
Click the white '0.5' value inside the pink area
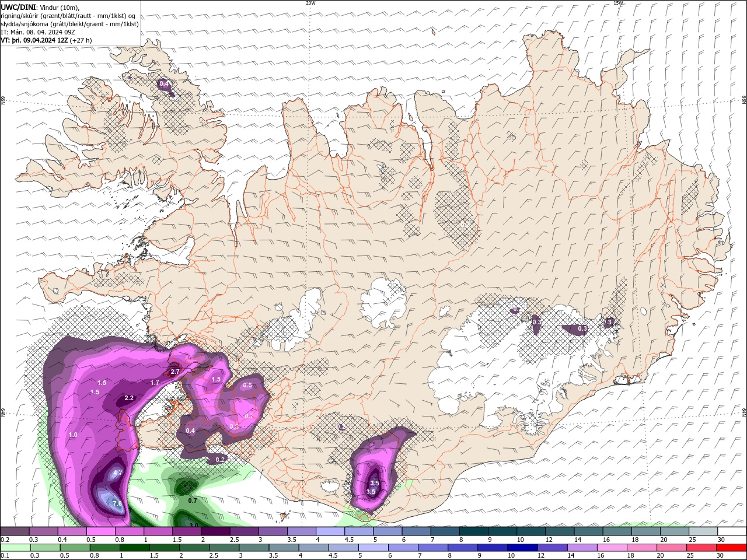(247, 385)
